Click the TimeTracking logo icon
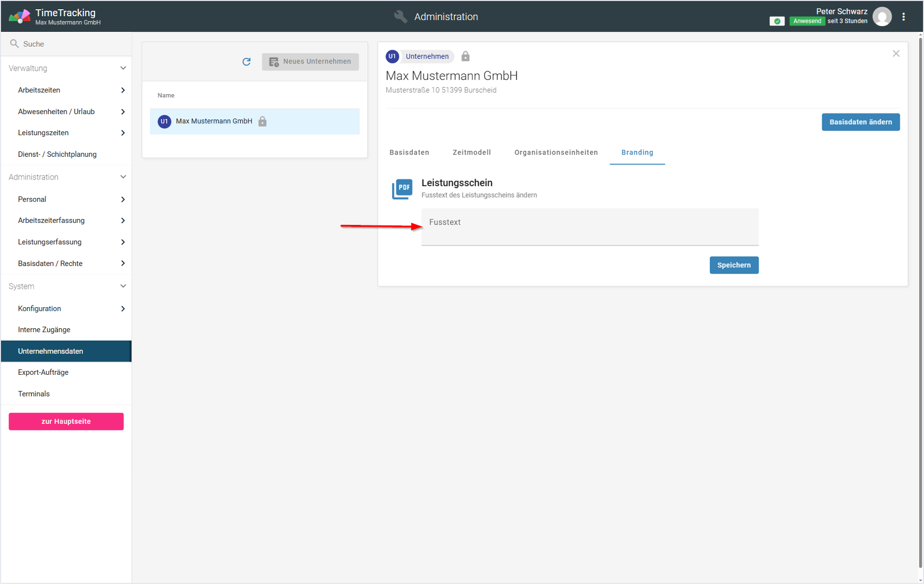The height and width of the screenshot is (584, 924). pyautogui.click(x=19, y=17)
